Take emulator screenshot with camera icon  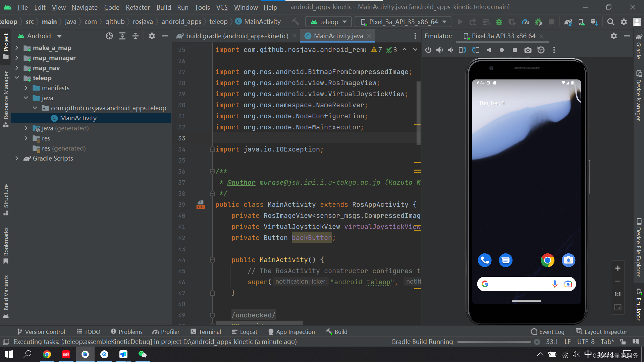click(528, 50)
